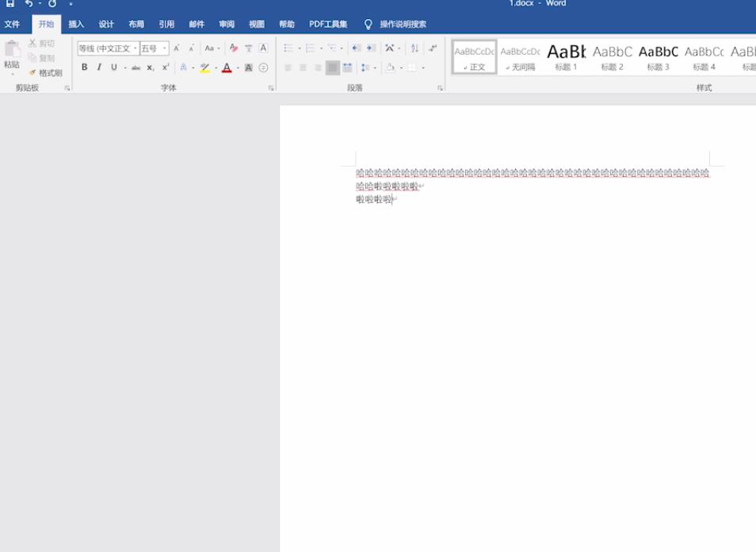Apply superscript formatting
The width and height of the screenshot is (756, 552).
[166, 67]
